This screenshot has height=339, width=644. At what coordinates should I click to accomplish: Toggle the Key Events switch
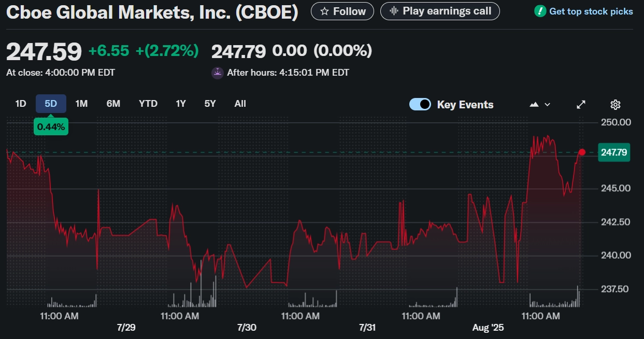click(420, 104)
